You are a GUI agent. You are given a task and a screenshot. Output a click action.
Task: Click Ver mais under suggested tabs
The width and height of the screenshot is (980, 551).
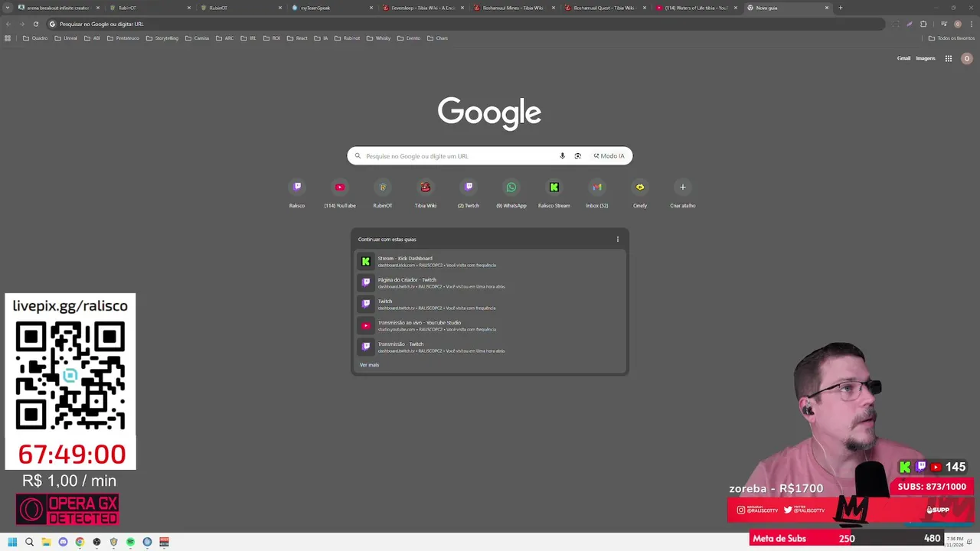pyautogui.click(x=369, y=365)
